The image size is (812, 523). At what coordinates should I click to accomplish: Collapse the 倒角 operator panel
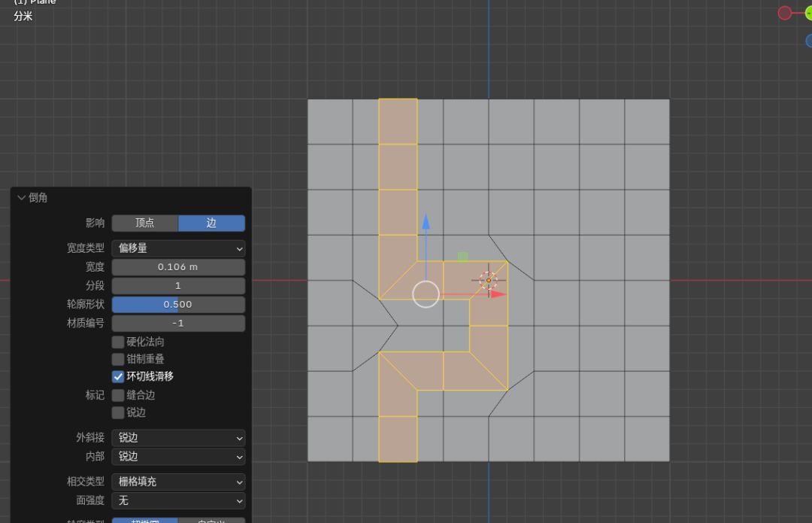[x=21, y=198]
